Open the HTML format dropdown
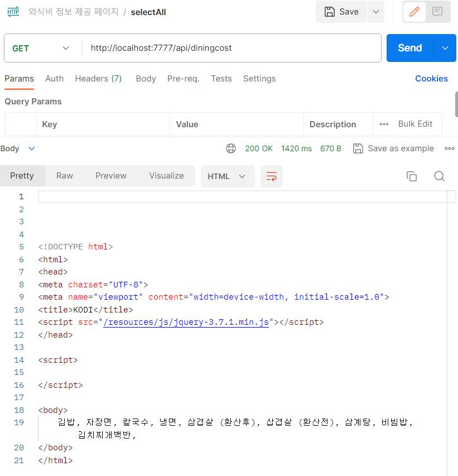The image size is (458, 476). [x=228, y=176]
